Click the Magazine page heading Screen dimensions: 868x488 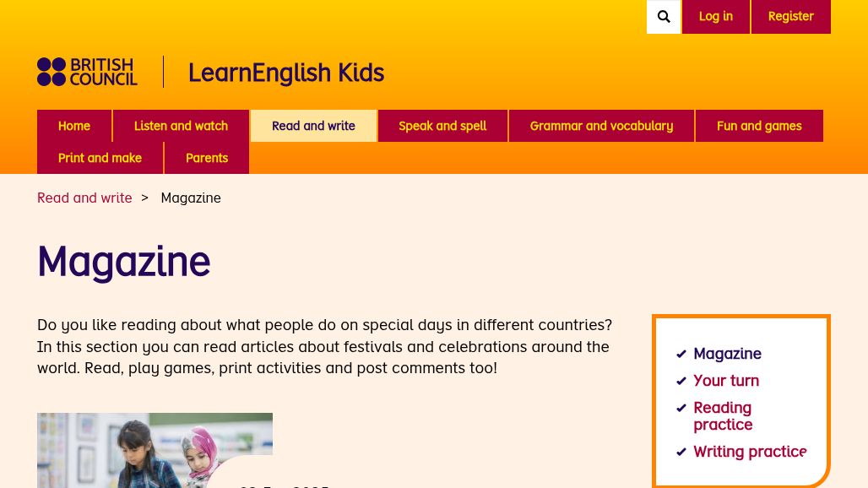click(124, 262)
